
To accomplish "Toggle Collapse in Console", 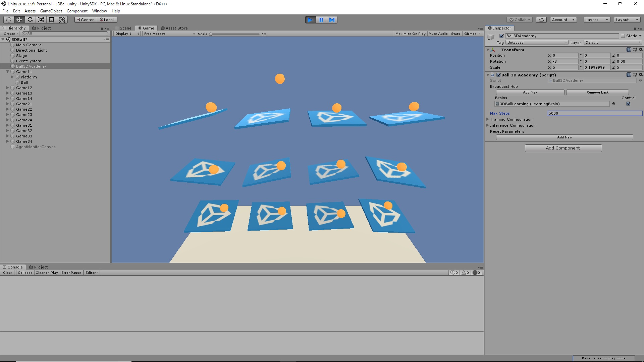I will [x=25, y=273].
